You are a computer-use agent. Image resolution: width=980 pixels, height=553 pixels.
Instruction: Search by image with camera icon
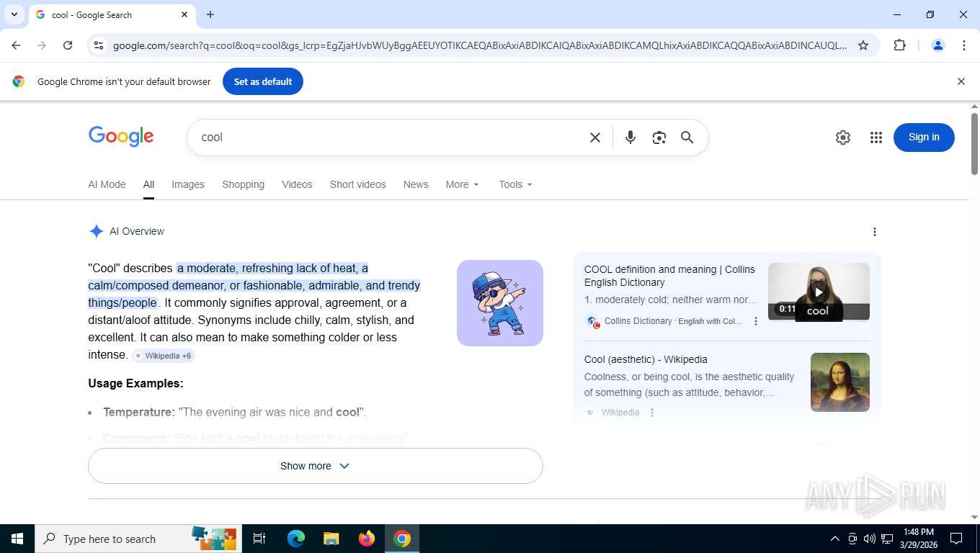(x=659, y=138)
